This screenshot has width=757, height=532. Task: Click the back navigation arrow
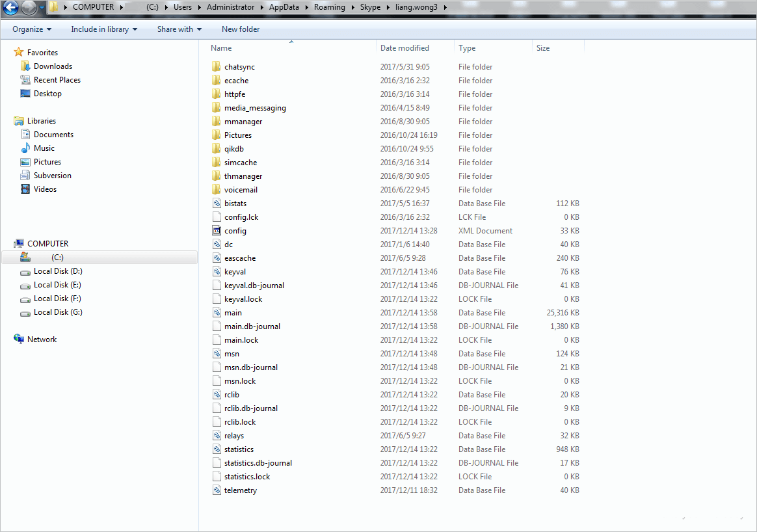point(10,6)
